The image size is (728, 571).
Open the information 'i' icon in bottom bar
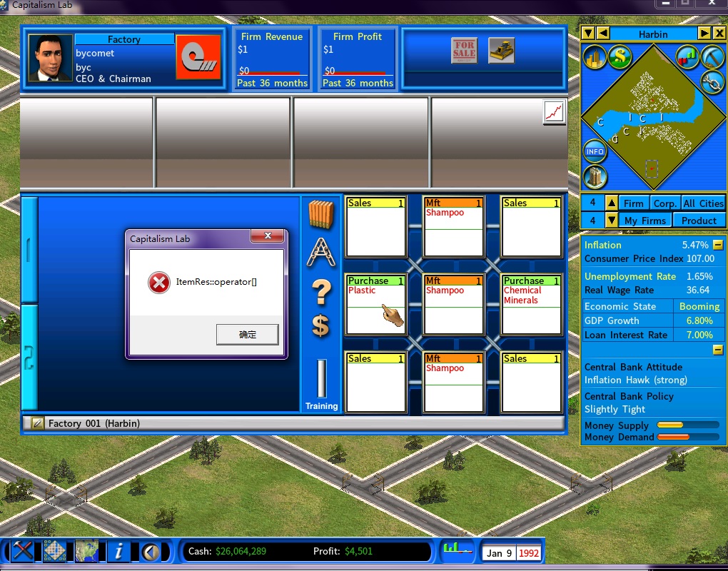(119, 551)
